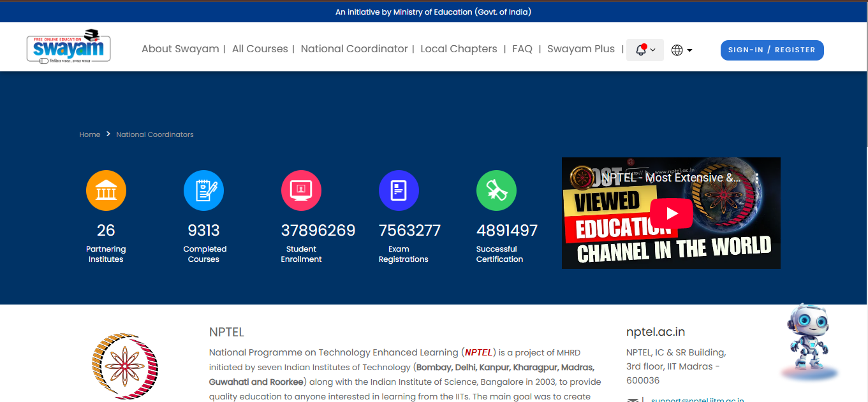Click the NPTEL link in the description text

click(x=477, y=352)
